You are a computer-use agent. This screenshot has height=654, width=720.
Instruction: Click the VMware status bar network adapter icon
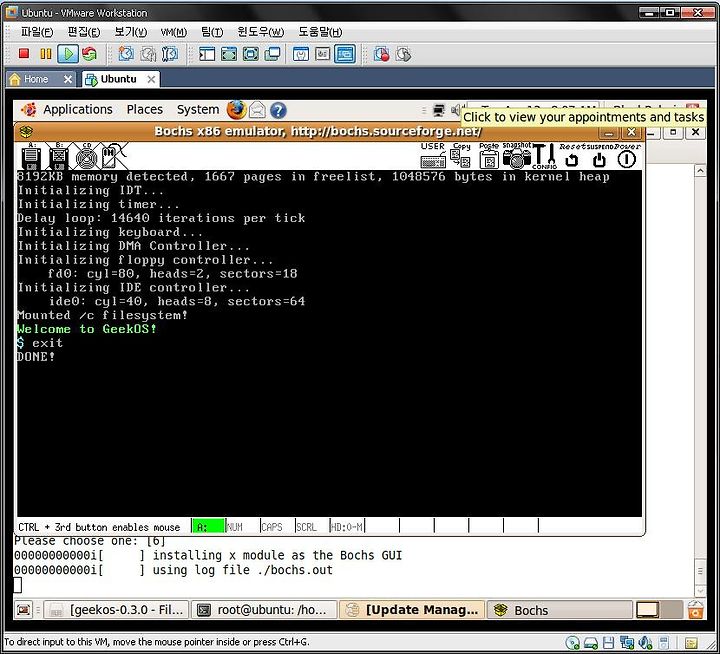(x=627, y=643)
